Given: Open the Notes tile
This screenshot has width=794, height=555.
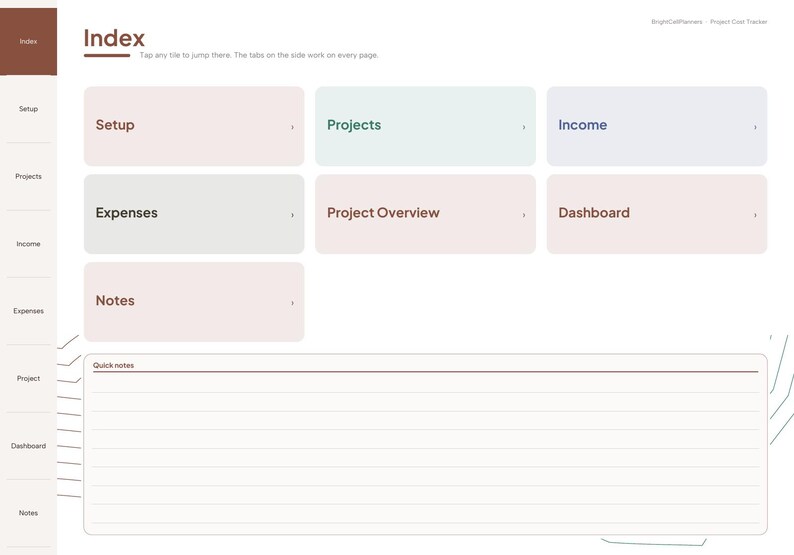Looking at the screenshot, I should click(x=194, y=302).
